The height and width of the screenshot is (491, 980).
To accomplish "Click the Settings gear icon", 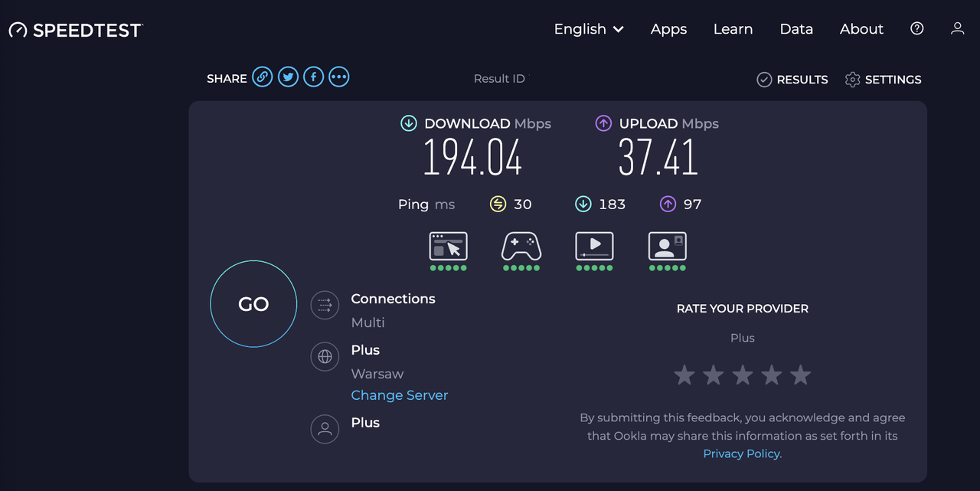I will tap(853, 80).
